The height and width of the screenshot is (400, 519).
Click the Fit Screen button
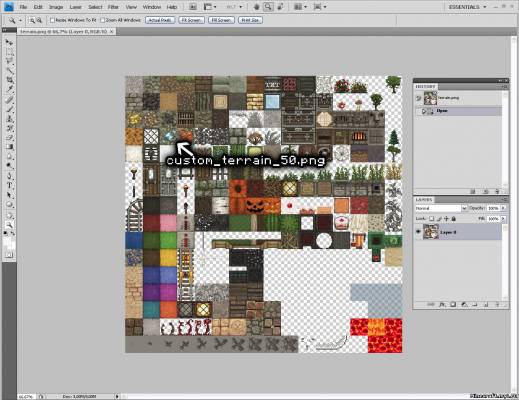coord(191,20)
